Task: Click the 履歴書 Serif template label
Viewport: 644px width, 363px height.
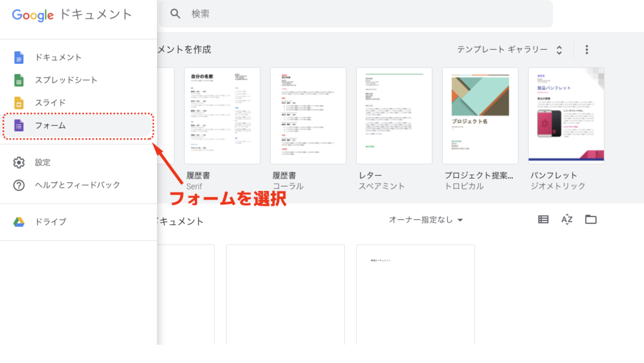Action: pyautogui.click(x=198, y=180)
